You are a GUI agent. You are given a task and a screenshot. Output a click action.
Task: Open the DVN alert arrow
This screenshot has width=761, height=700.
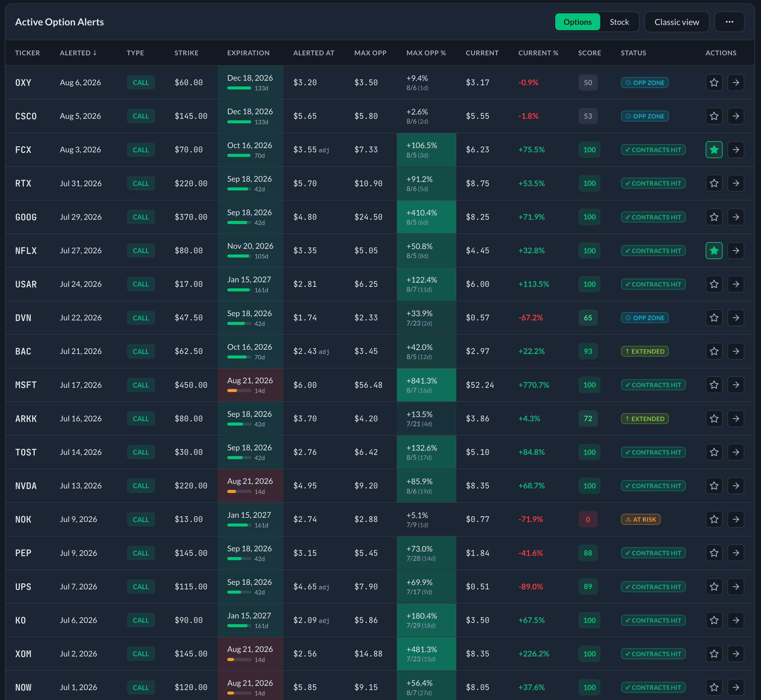(735, 318)
